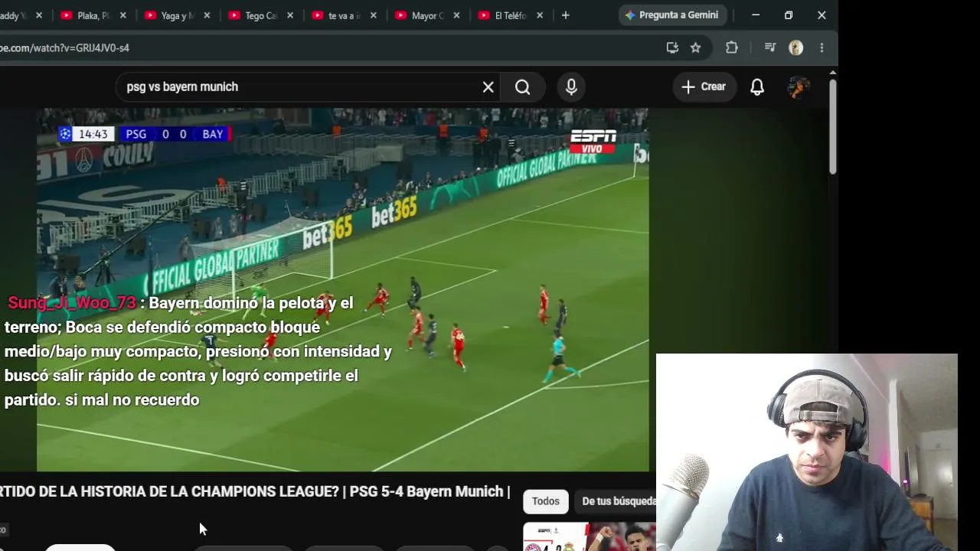This screenshot has width=980, height=551.
Task: Open the Chrome profile avatar
Action: click(x=796, y=47)
